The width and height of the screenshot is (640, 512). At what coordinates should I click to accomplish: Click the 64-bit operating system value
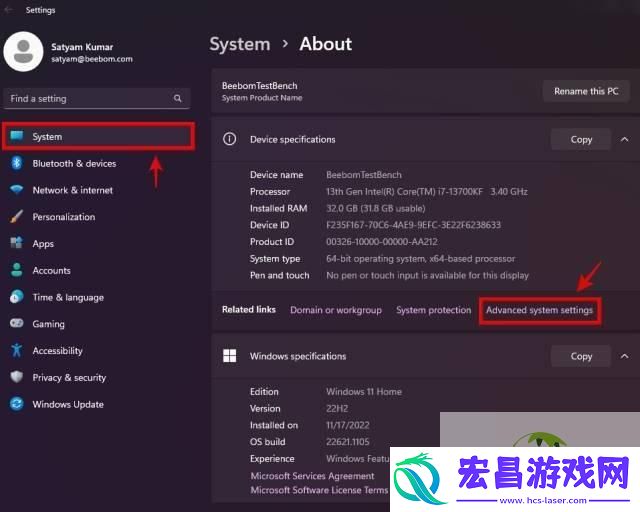pyautogui.click(x=420, y=259)
